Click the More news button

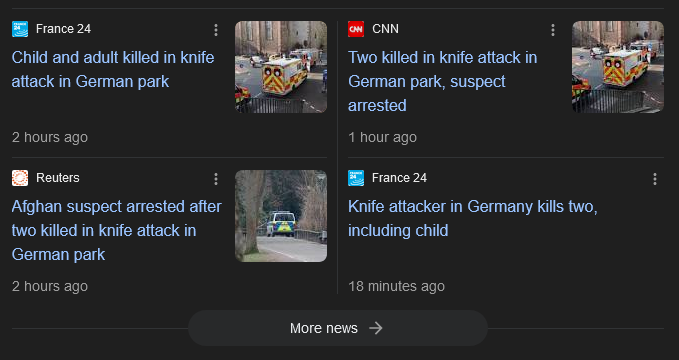338,328
